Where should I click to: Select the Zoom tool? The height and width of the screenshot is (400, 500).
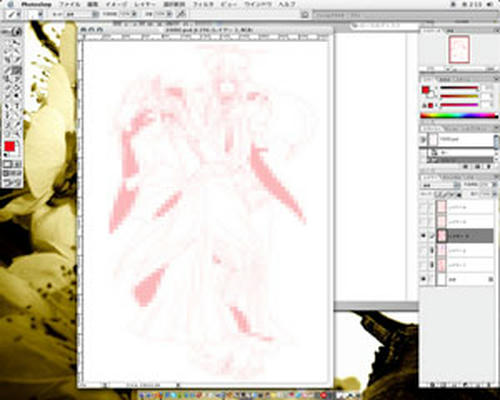pos(17,134)
